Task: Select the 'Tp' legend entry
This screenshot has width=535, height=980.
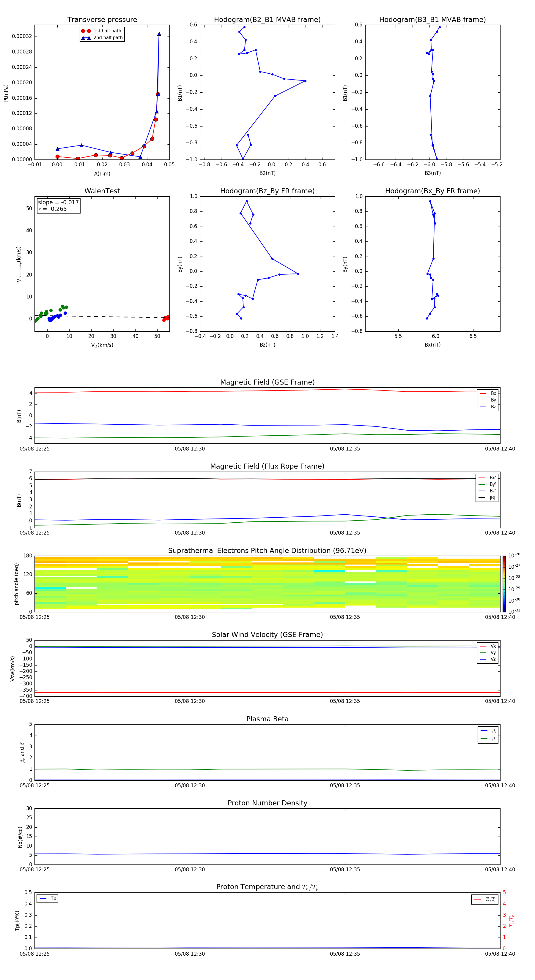Action: click(x=48, y=899)
